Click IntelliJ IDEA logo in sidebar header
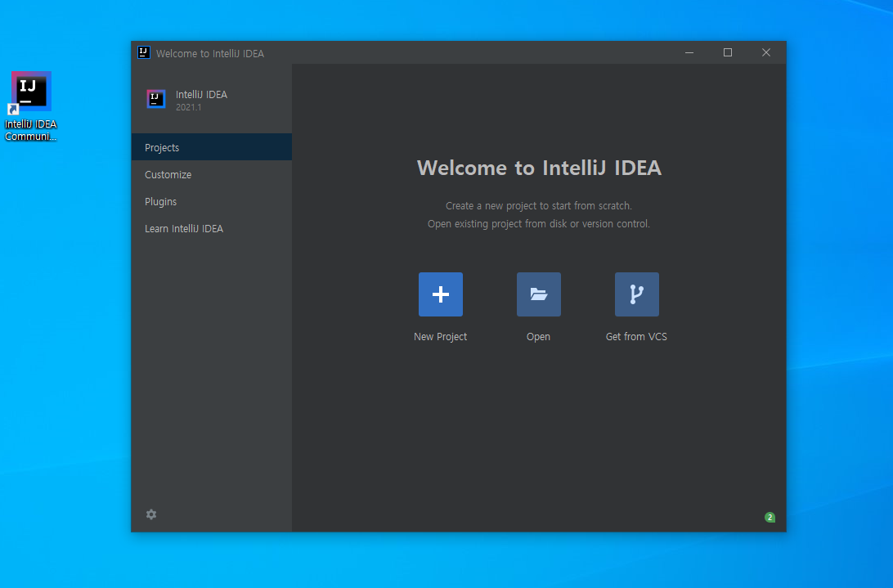The image size is (893, 588). coord(156,99)
